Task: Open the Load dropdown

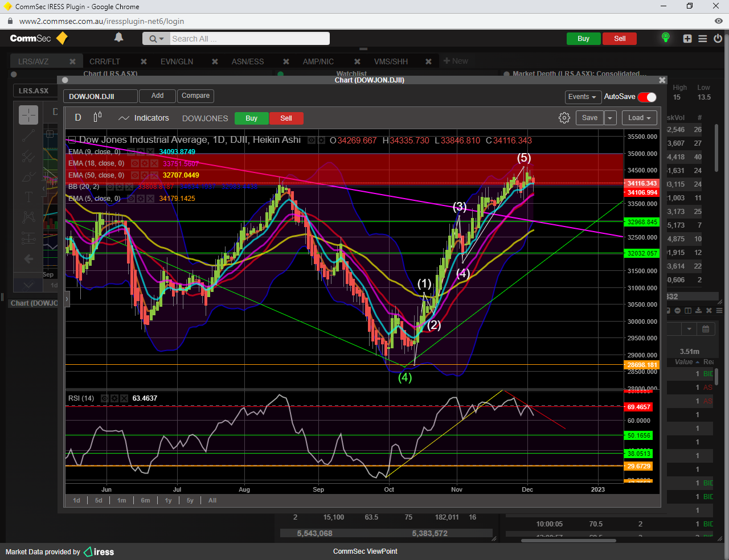Action: [x=639, y=118]
